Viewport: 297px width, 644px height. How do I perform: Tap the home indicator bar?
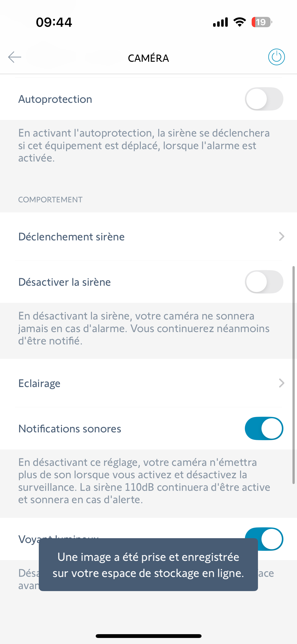[x=148, y=636]
